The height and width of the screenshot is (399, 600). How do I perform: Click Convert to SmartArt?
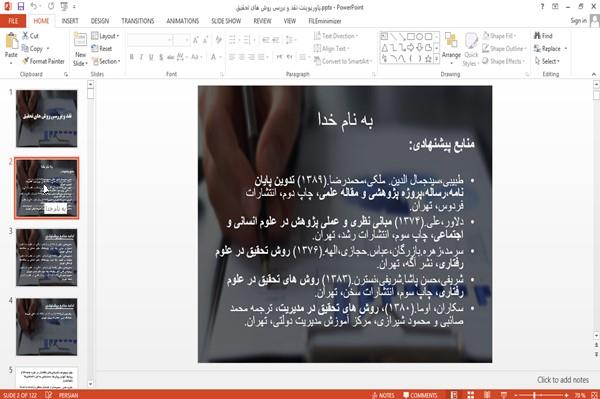(343, 61)
